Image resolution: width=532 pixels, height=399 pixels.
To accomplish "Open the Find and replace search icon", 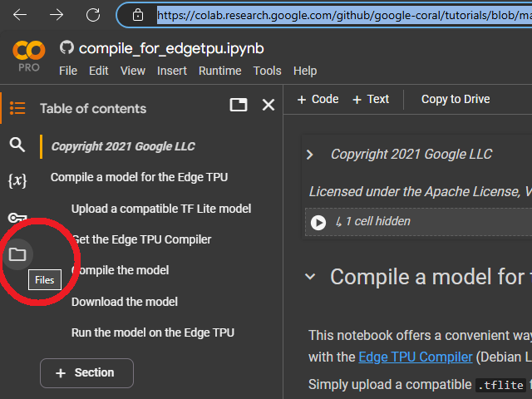I will point(17,145).
